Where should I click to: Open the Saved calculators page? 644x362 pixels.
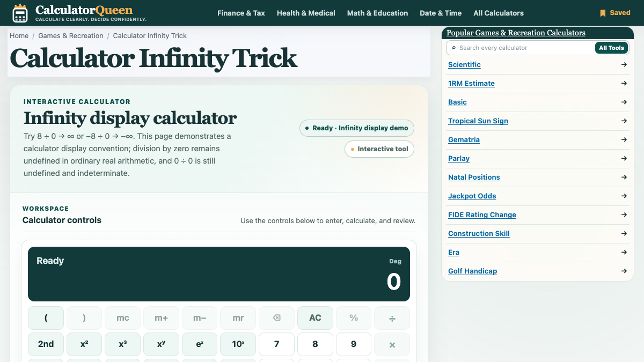[x=615, y=13]
